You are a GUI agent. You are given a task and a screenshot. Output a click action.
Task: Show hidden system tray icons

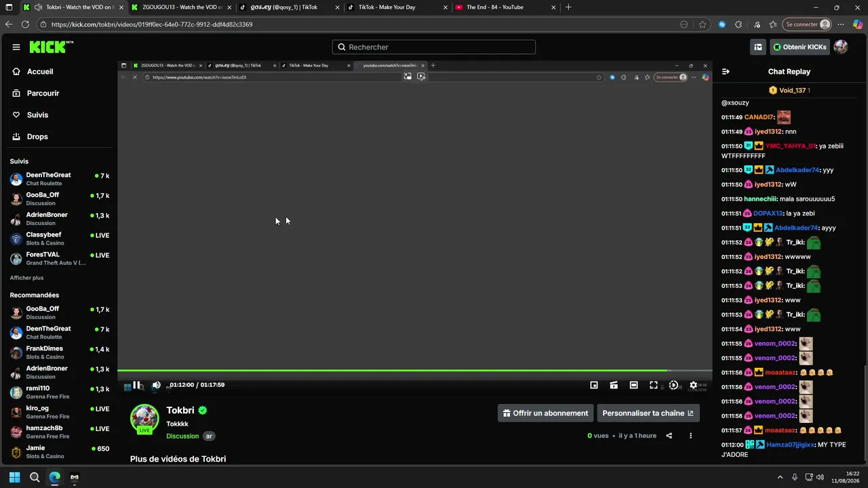(781, 477)
